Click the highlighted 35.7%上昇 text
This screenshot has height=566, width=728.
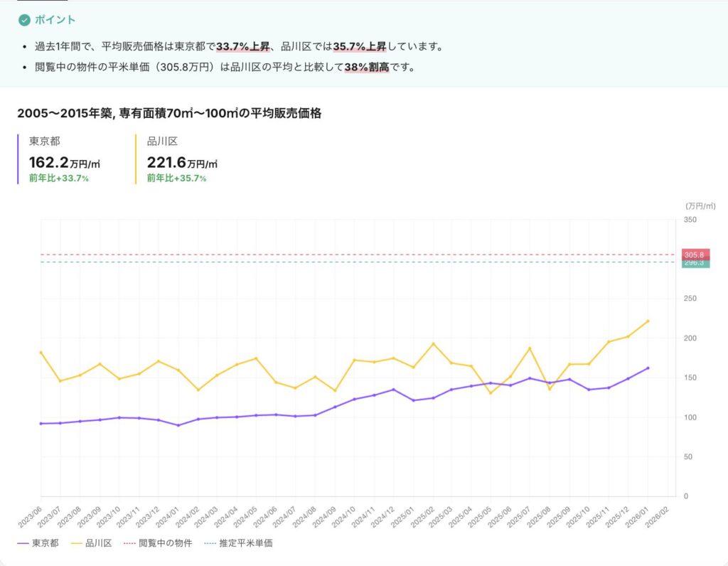click(x=359, y=48)
